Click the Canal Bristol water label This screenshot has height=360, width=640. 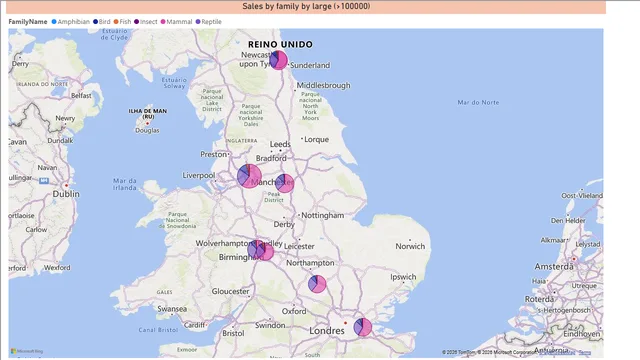pos(158,330)
